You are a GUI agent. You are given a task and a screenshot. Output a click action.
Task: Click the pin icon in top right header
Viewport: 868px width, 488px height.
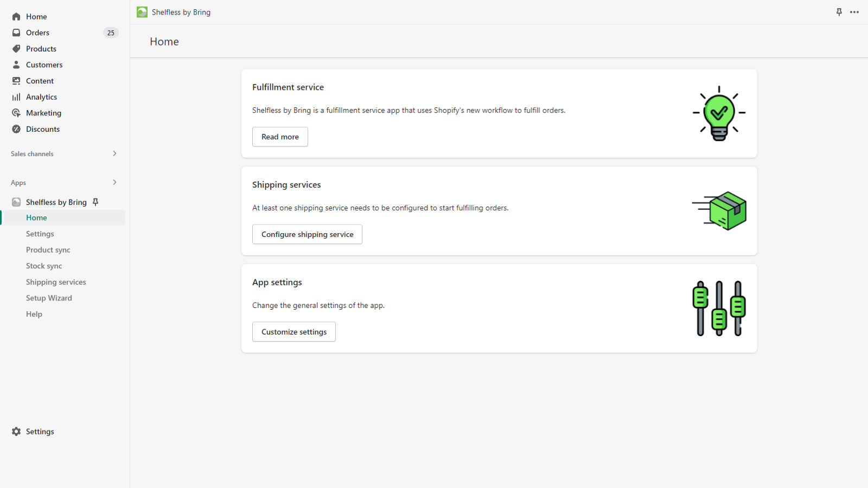click(839, 12)
